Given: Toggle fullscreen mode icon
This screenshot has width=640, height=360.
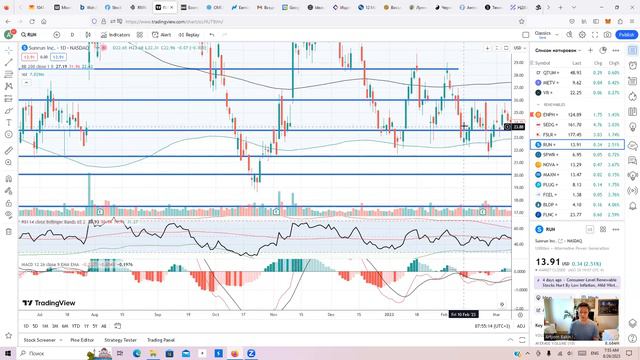Looking at the screenshot, I should pos(595,35).
